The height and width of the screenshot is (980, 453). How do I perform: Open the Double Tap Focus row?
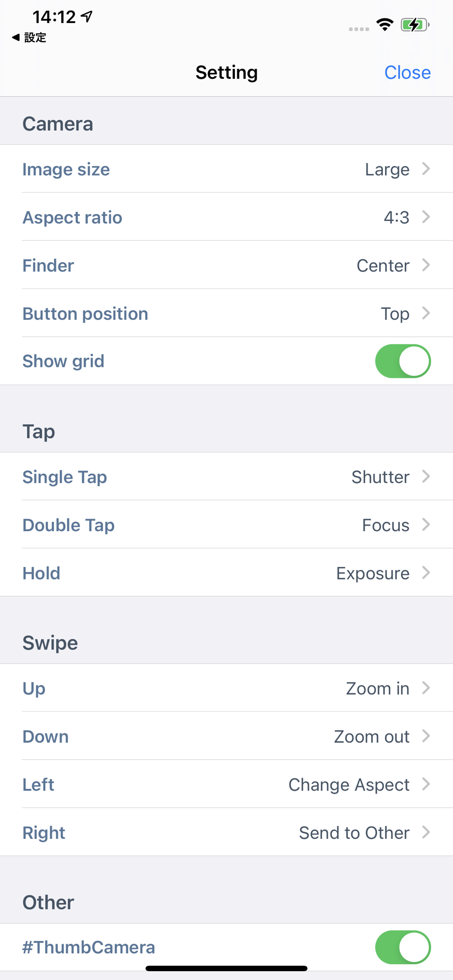tap(226, 524)
